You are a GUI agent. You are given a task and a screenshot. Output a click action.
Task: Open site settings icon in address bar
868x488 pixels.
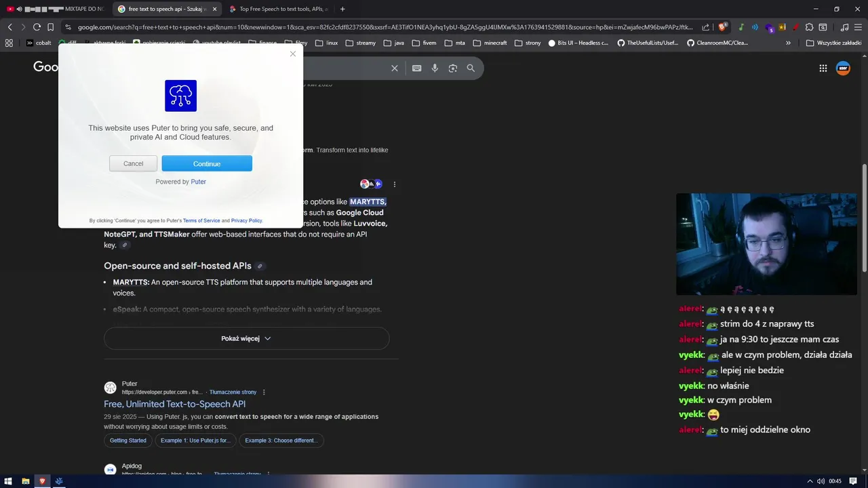tap(68, 27)
